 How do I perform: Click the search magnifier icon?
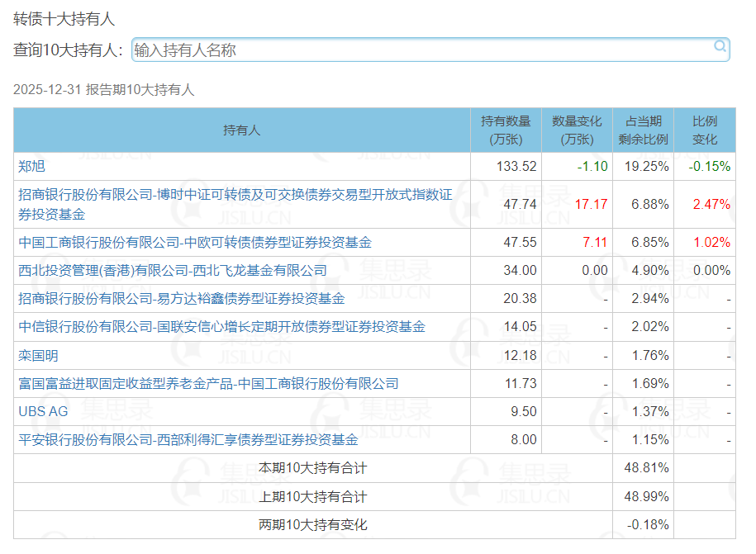(x=720, y=46)
